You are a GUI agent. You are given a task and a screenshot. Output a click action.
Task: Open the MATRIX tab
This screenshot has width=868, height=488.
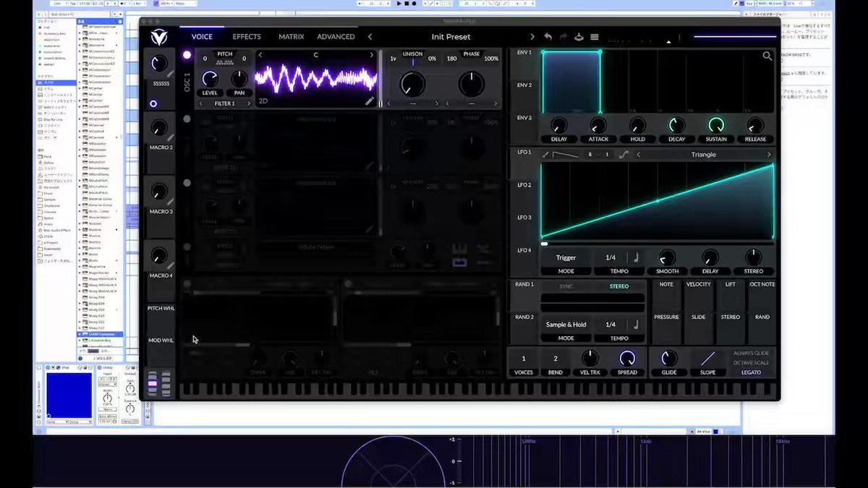tap(291, 37)
